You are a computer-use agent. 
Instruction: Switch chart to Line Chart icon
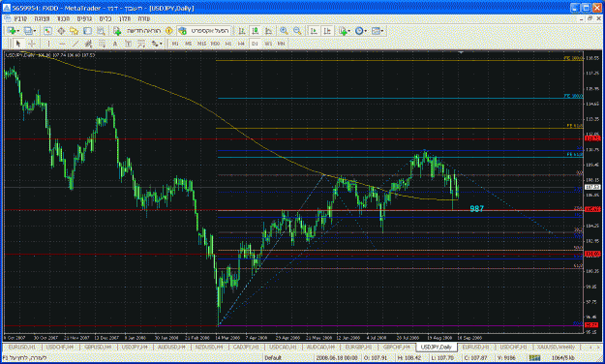269,31
